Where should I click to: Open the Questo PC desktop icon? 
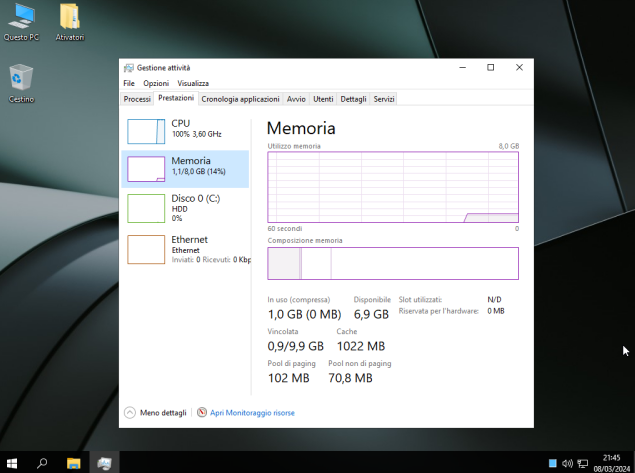(x=21, y=22)
